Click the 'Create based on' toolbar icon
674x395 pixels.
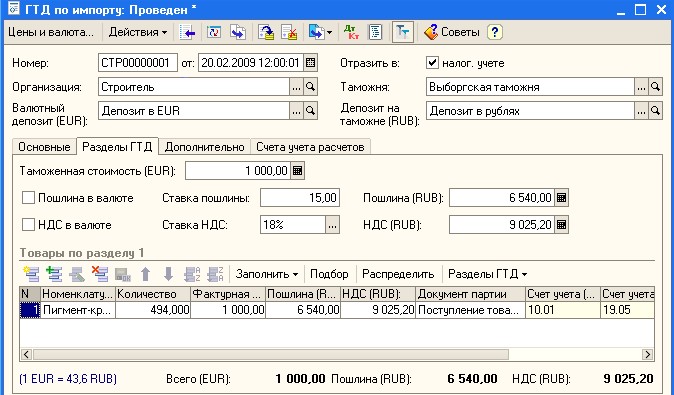coord(316,32)
